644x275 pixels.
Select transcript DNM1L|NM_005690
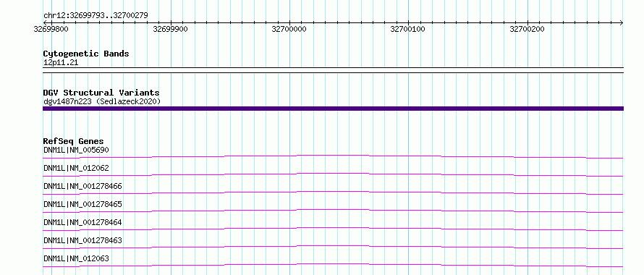[x=77, y=150]
